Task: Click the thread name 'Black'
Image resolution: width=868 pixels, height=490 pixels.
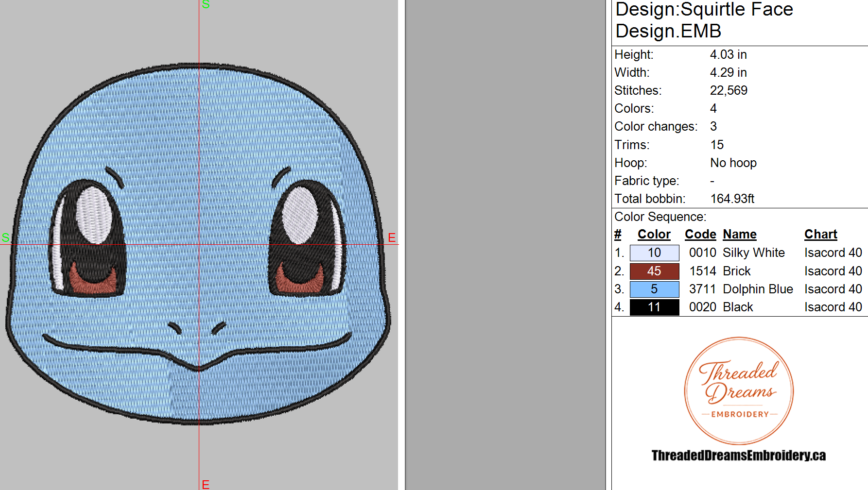Action: point(738,307)
